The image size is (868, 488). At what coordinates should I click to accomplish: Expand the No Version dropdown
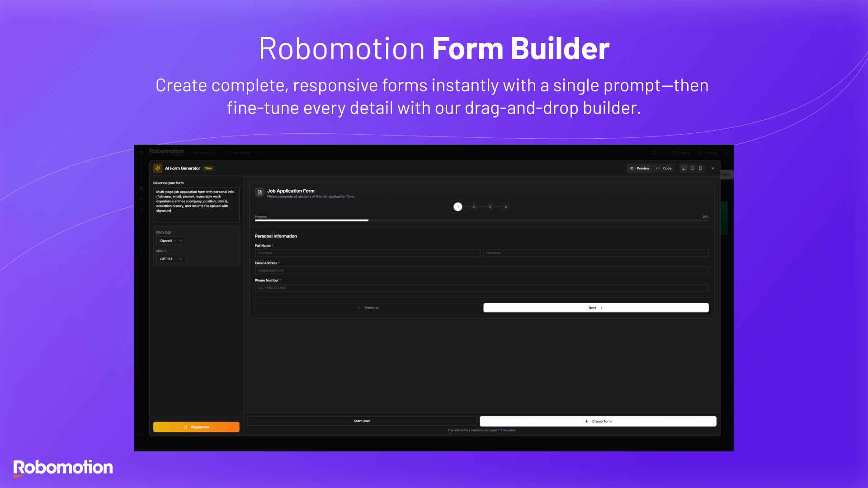pyautogui.click(x=256, y=152)
